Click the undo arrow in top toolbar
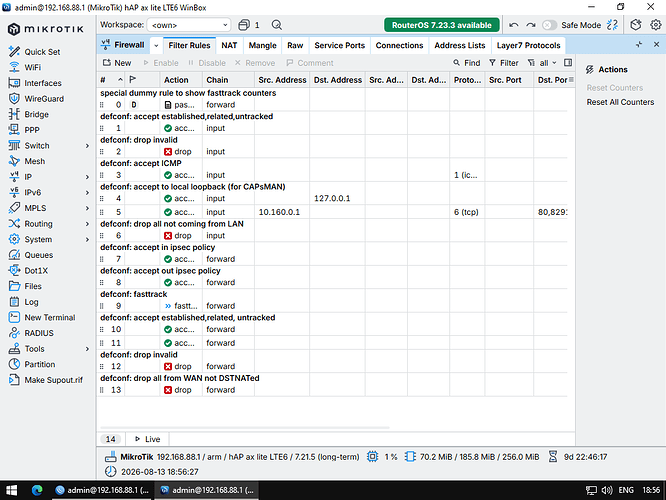The width and height of the screenshot is (666, 500). point(514,25)
